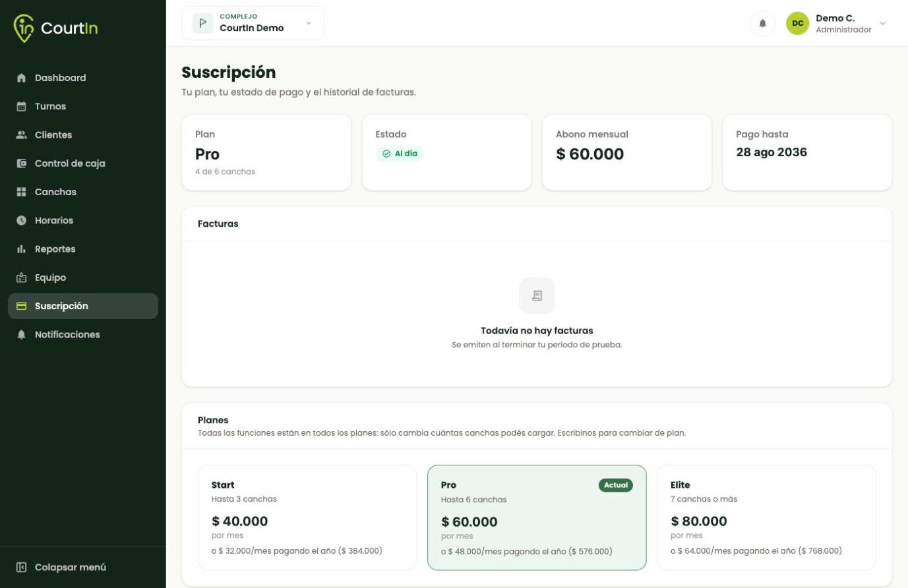Click the Horarios clock icon
Viewport: 908px width, 588px height.
click(x=21, y=220)
